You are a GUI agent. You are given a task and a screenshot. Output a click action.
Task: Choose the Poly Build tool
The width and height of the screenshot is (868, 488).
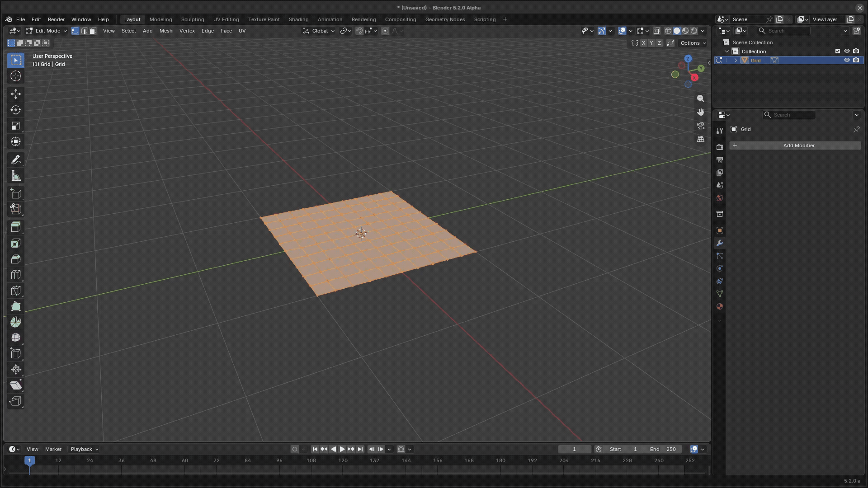pos(16,306)
